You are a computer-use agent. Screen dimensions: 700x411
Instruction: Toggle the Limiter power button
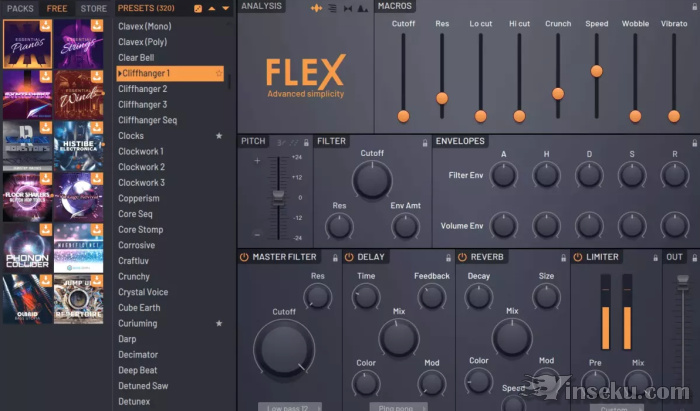(578, 257)
